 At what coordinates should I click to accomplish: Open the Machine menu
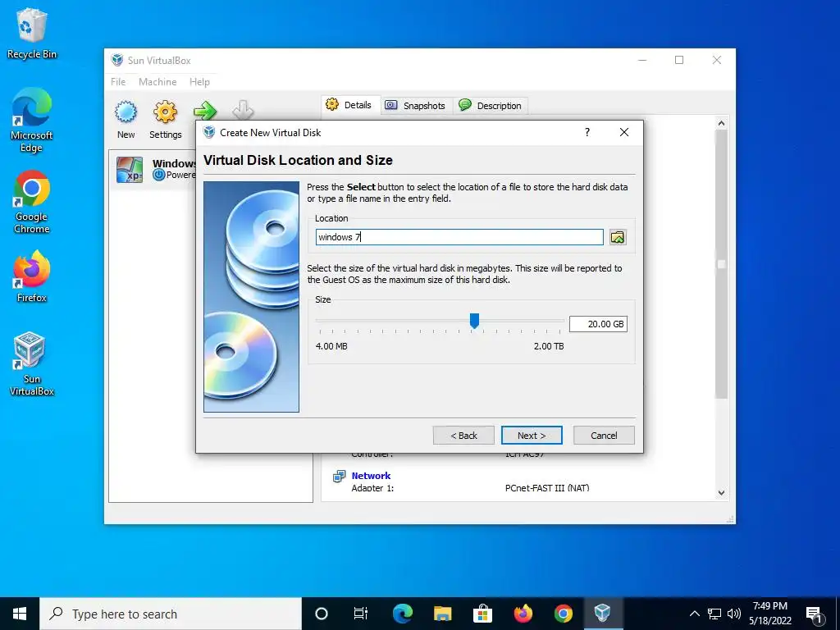click(x=157, y=82)
